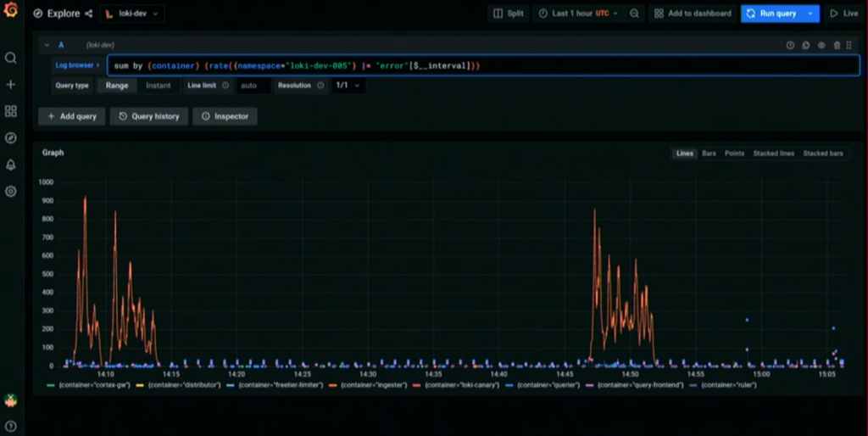The width and height of the screenshot is (868, 436).
Task: Select Range query type
Action: click(117, 86)
